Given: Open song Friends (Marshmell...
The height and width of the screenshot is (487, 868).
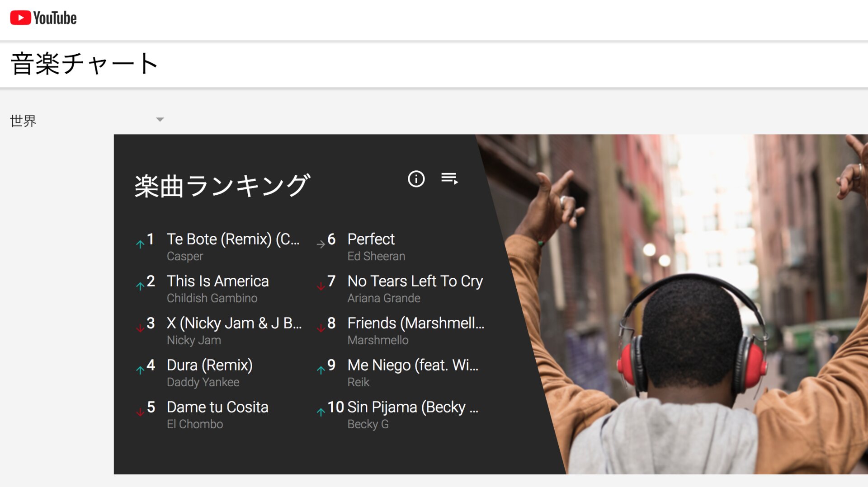Looking at the screenshot, I should [416, 323].
